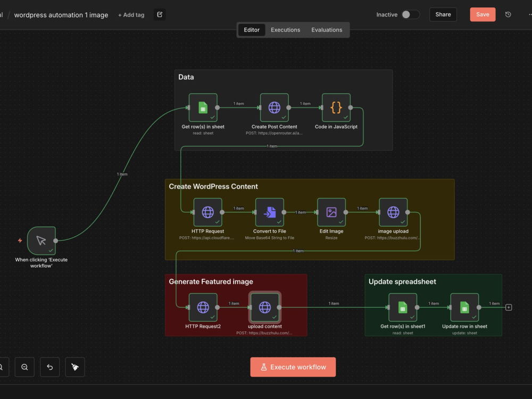Switch to the Executions tab
The height and width of the screenshot is (399, 532).
coord(285,30)
